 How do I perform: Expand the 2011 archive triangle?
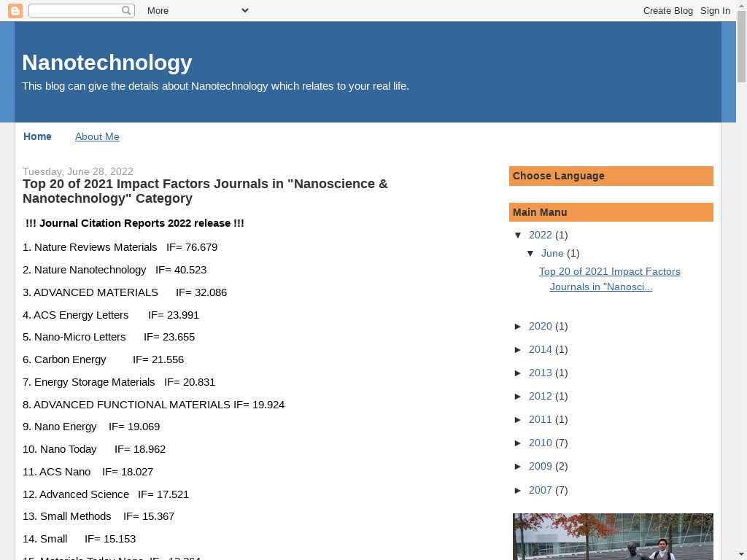[x=519, y=419]
